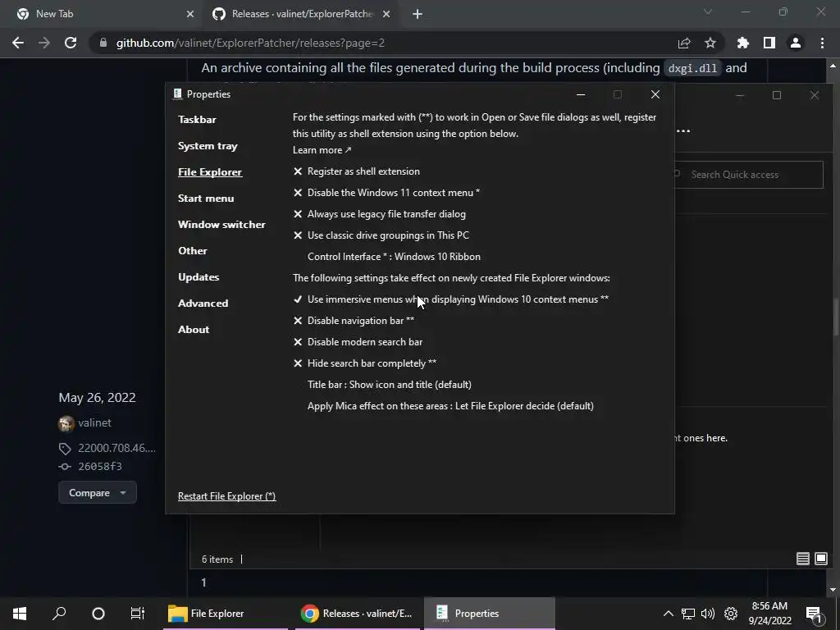This screenshot has width=840, height=630.
Task: Go back in Chrome history
Action: [x=18, y=43]
